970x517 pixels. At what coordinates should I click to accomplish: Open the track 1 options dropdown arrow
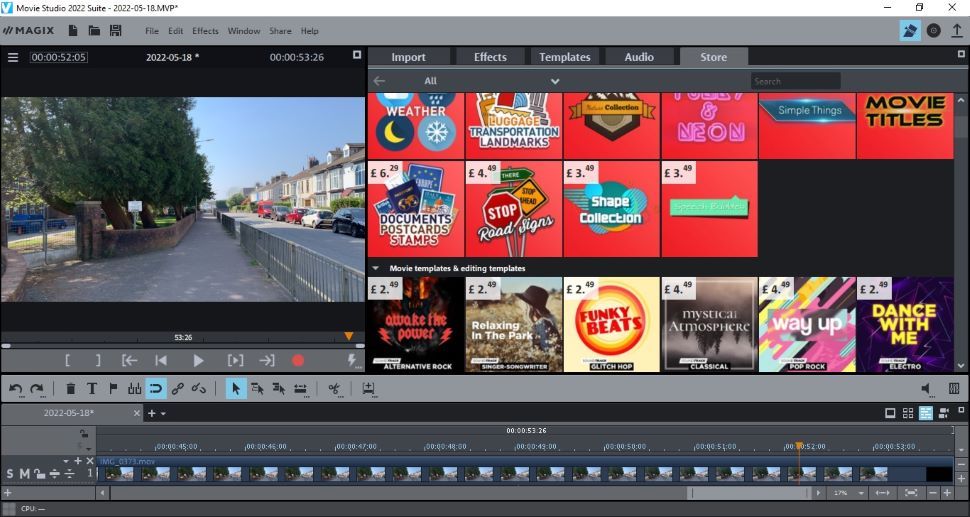pos(66,461)
